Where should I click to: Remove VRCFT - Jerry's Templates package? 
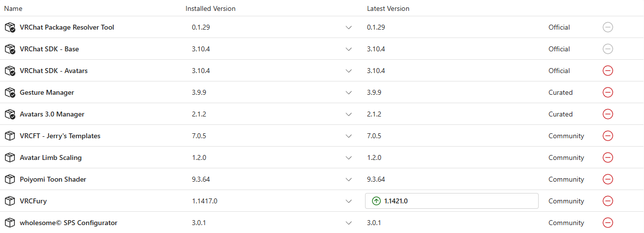tap(608, 136)
